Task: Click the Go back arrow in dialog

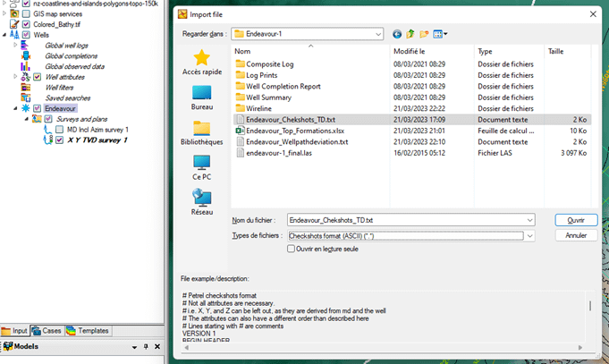Action: click(397, 34)
